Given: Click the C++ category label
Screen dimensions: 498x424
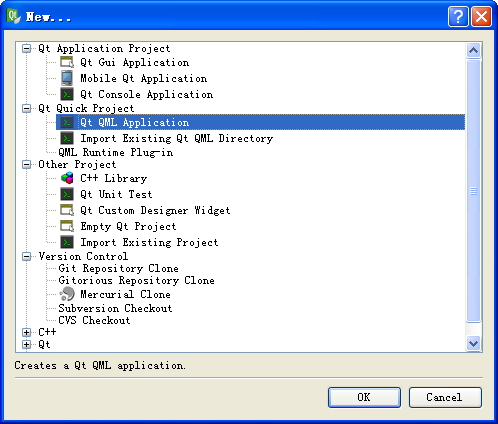Looking at the screenshot, I should 47,333.
